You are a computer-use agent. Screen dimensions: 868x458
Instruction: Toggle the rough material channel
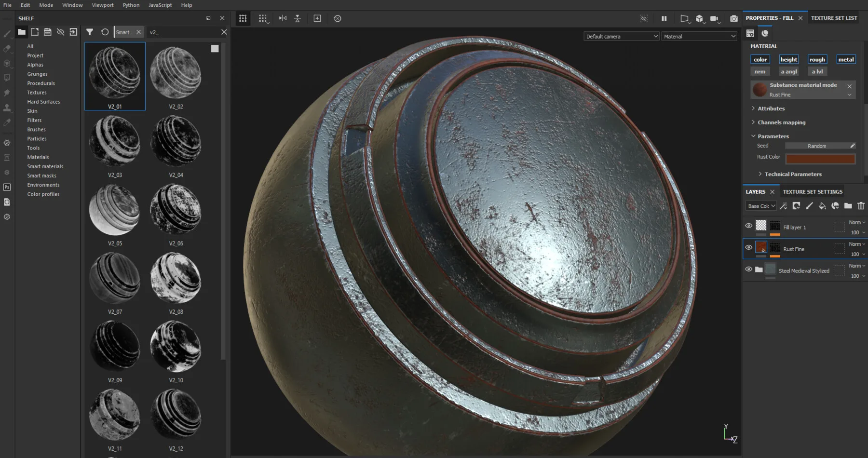point(817,59)
